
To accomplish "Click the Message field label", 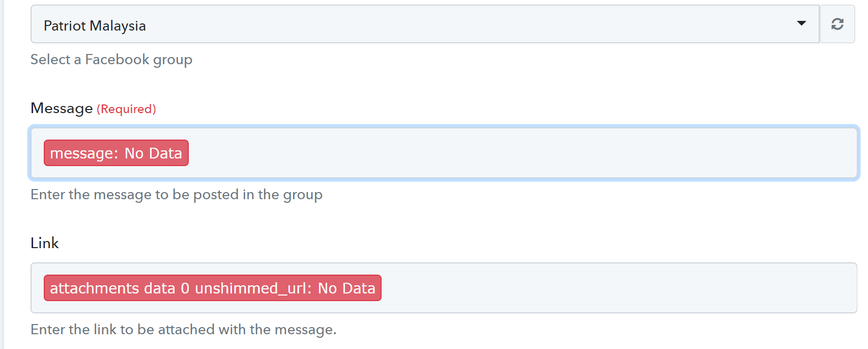I will click(62, 109).
